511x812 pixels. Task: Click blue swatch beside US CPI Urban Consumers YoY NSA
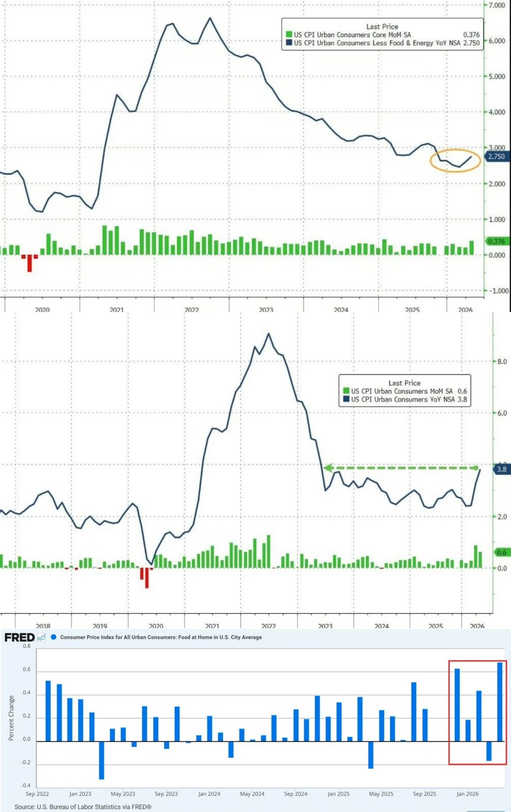(x=346, y=399)
